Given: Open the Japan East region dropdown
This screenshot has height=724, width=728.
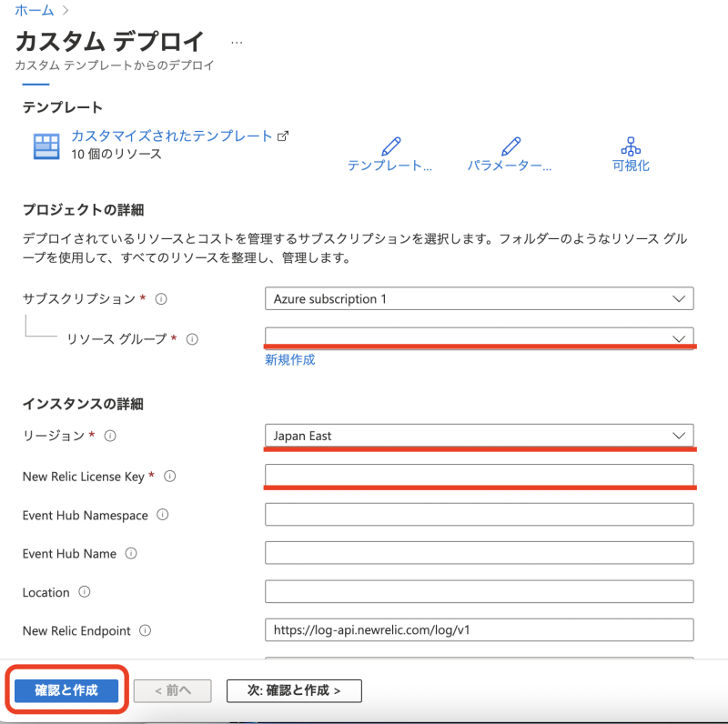Looking at the screenshot, I should (480, 436).
